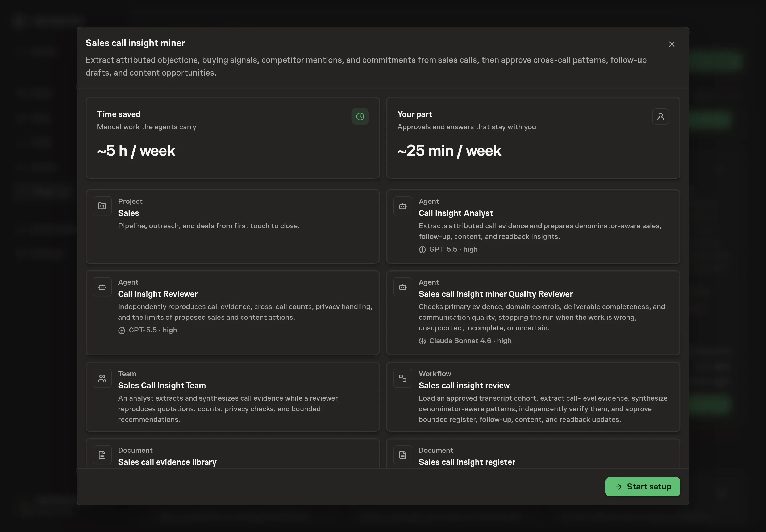Click the person icon in Your part

pos(660,116)
